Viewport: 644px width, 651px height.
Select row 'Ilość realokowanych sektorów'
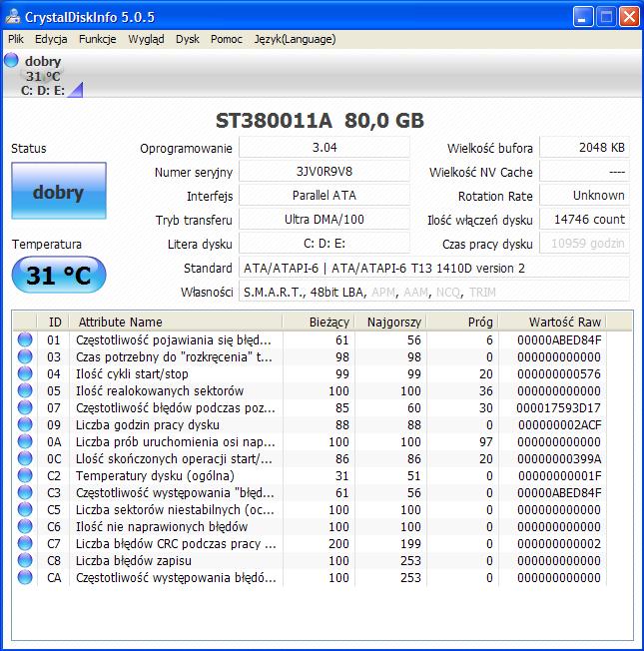pos(322,390)
